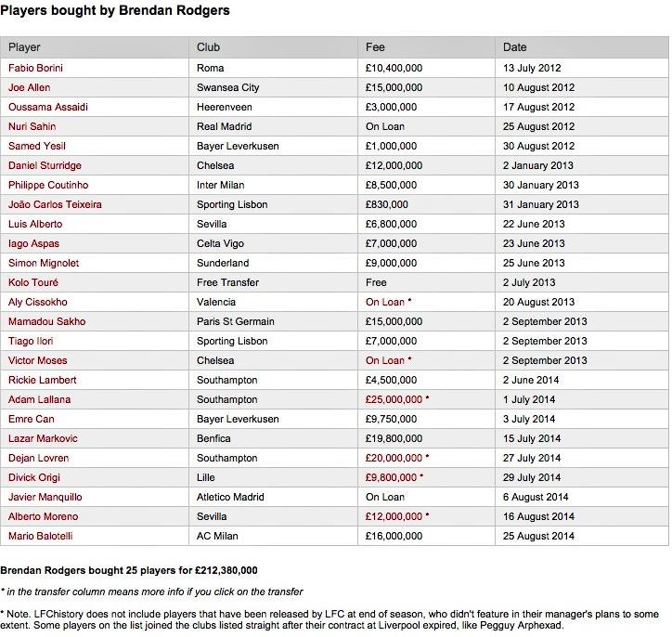This screenshot has height=637, width=672.
Task: Click the Date column header
Action: tap(515, 47)
